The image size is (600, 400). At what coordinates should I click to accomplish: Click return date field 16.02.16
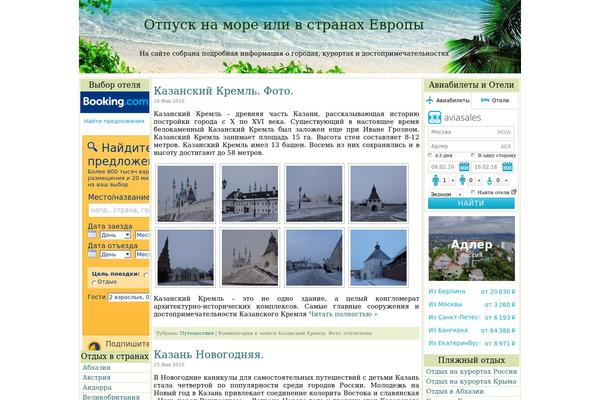pyautogui.click(x=486, y=167)
